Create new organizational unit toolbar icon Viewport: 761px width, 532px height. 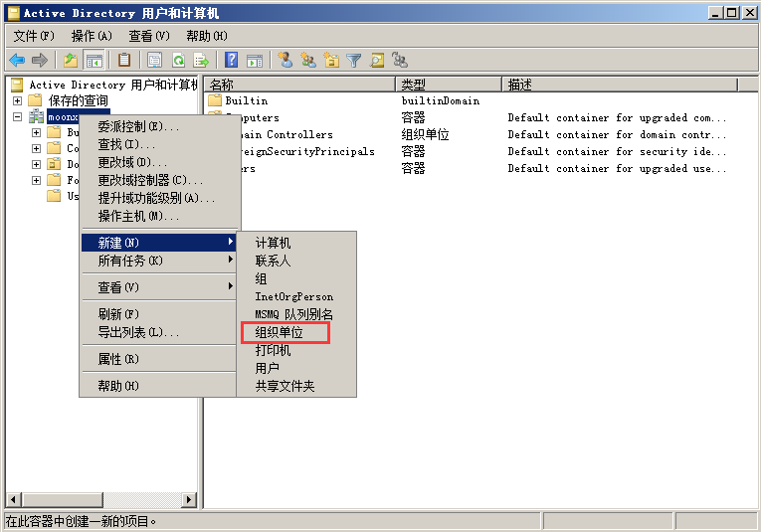[331, 60]
